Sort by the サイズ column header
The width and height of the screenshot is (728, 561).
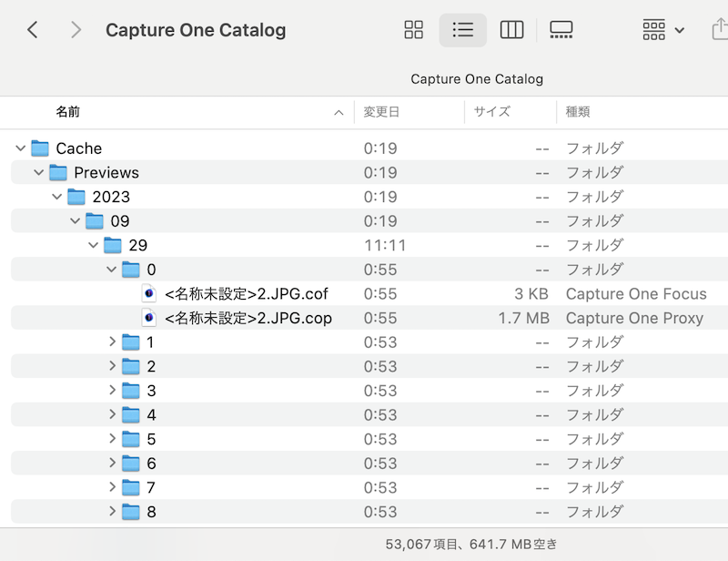[x=491, y=112]
